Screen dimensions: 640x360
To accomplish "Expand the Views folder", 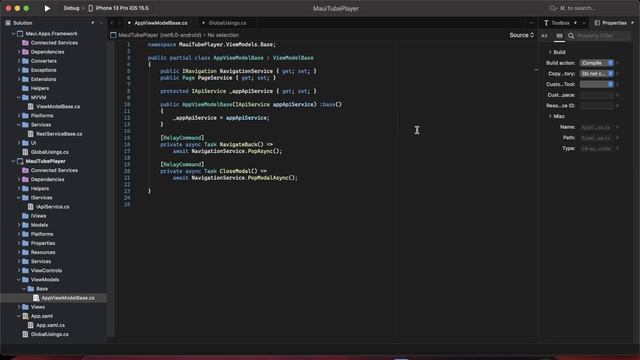I will point(19,307).
